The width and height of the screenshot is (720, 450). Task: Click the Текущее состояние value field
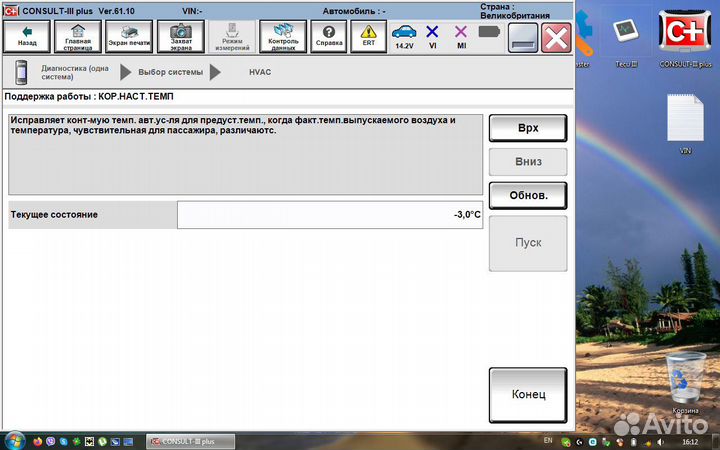[x=330, y=214]
